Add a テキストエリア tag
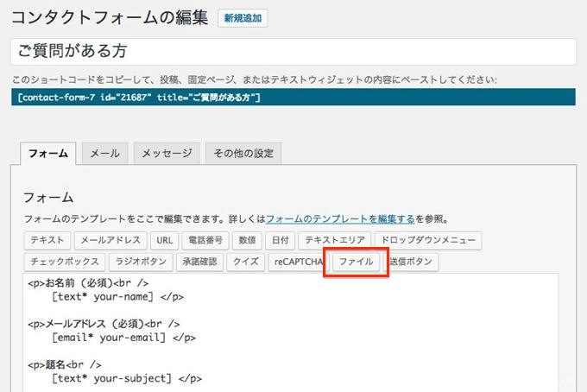This screenshot has width=587, height=392. tap(337, 240)
